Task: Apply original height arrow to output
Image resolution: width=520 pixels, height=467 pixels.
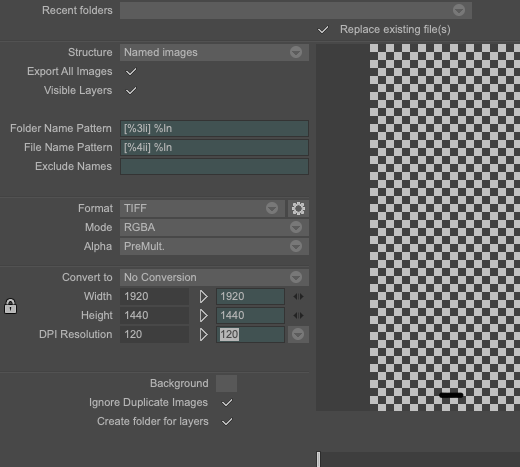Action: (x=203, y=316)
